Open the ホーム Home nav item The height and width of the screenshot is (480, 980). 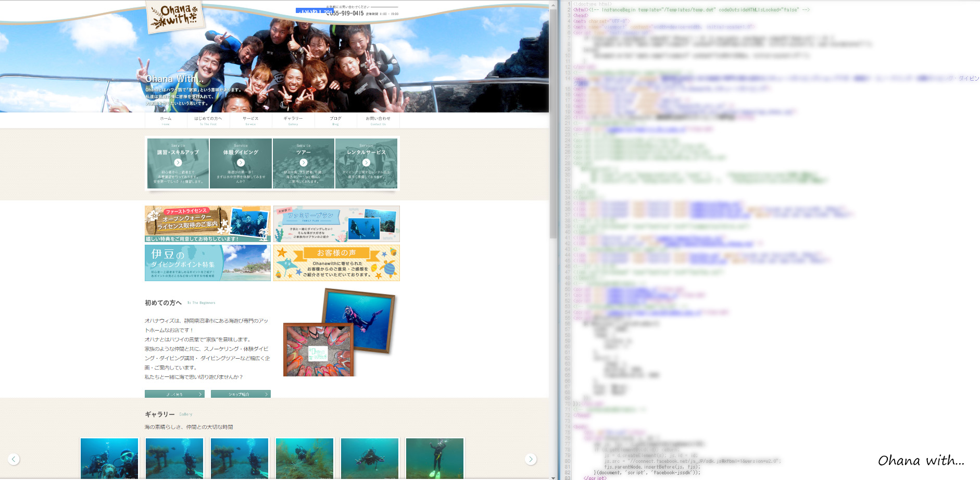pos(166,120)
